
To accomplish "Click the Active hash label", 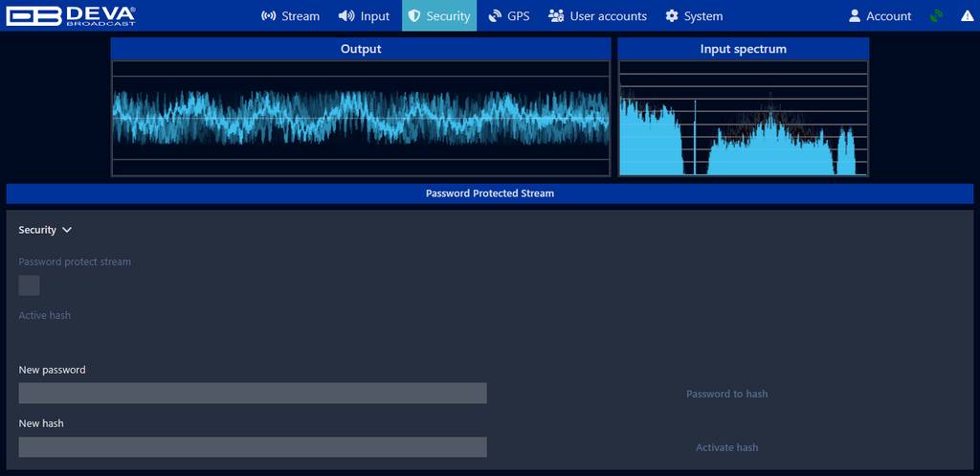I will click(x=44, y=315).
